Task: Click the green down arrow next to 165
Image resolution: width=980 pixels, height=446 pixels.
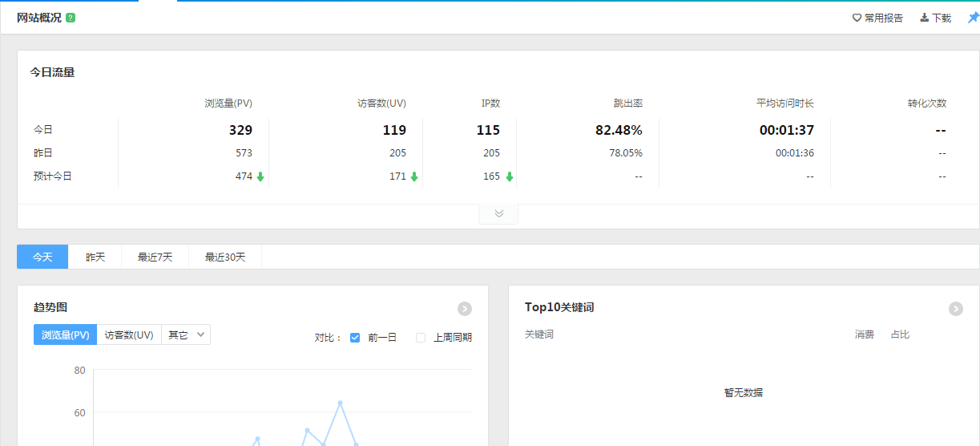Action: pos(510,176)
